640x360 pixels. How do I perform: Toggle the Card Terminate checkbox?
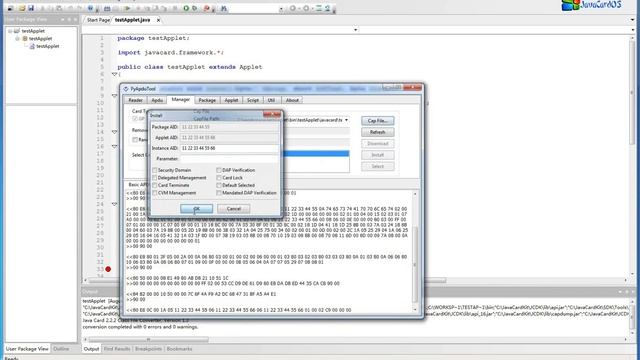(x=154, y=185)
